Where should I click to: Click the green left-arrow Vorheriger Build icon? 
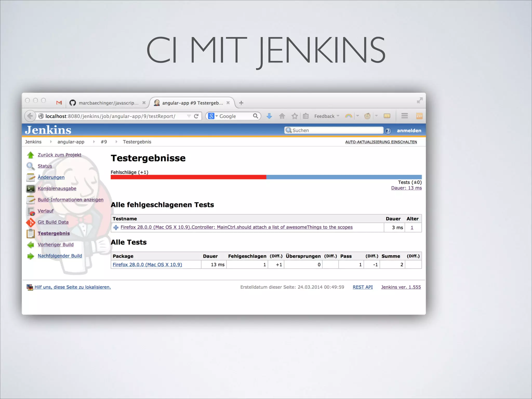pyautogui.click(x=31, y=245)
